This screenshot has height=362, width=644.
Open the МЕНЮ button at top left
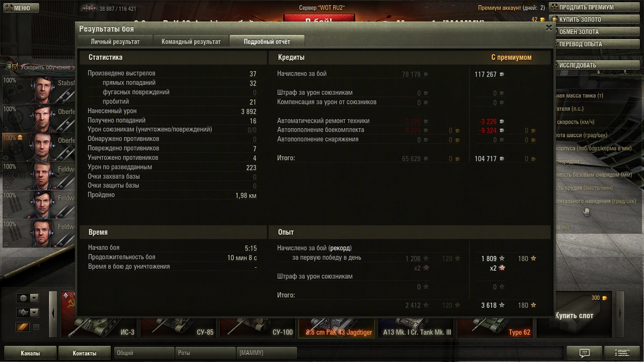coord(18,8)
